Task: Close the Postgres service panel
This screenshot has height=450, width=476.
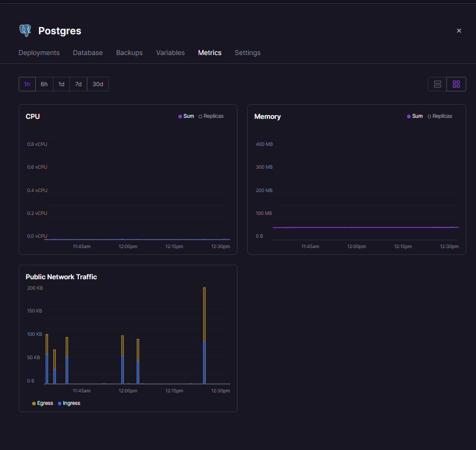Action: tap(459, 31)
